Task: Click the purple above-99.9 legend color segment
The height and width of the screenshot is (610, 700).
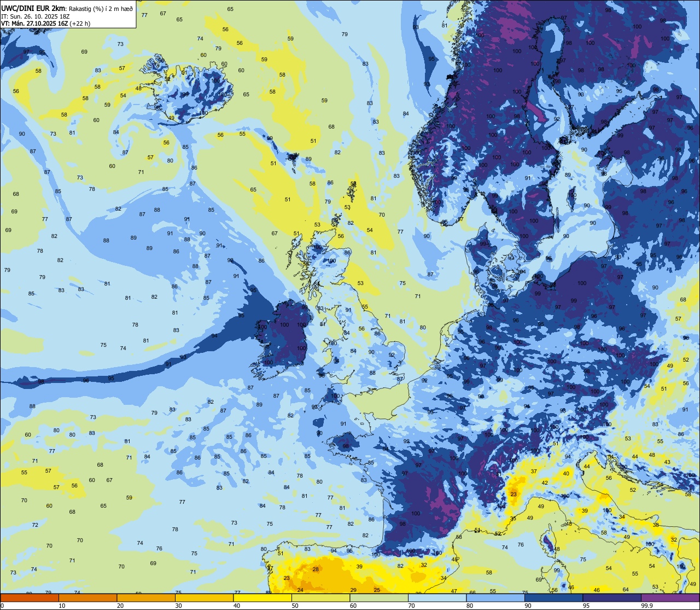Action: coord(670,597)
